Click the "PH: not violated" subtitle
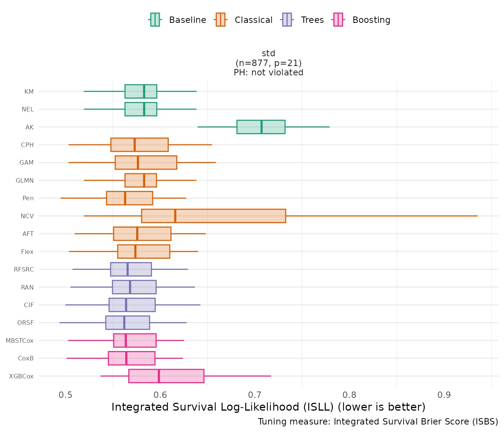The image size is (504, 432). tap(268, 72)
